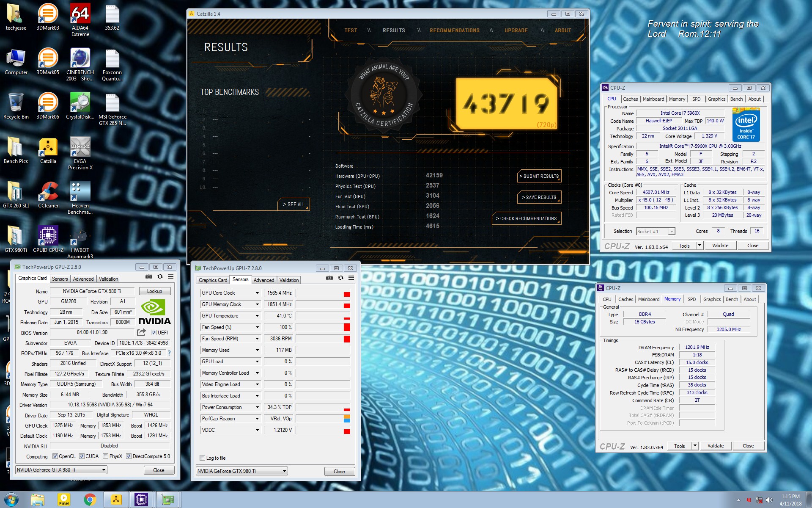Open the EVGA Precision X desktop icon

point(80,153)
